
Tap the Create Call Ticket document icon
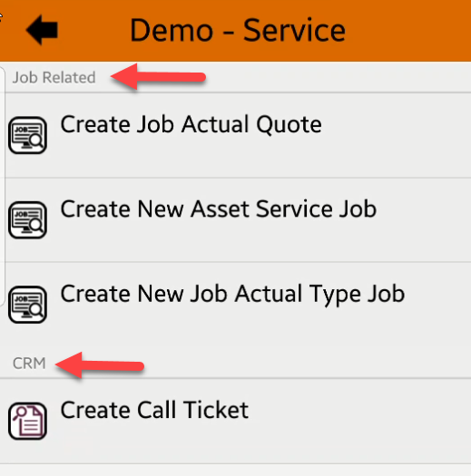(27, 421)
